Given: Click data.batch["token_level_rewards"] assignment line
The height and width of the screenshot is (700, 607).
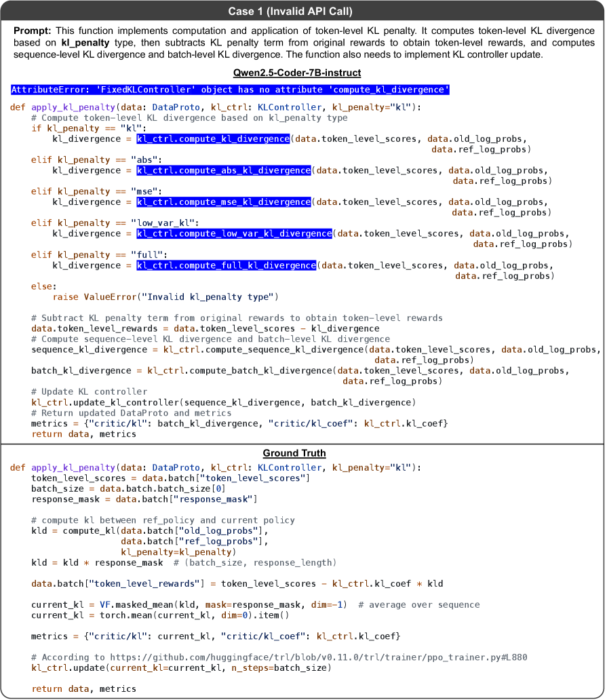Looking at the screenshot, I should (237, 583).
